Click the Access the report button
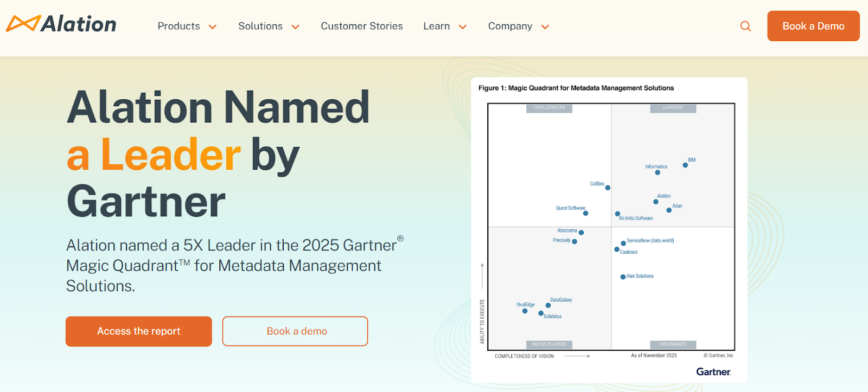 click(139, 331)
